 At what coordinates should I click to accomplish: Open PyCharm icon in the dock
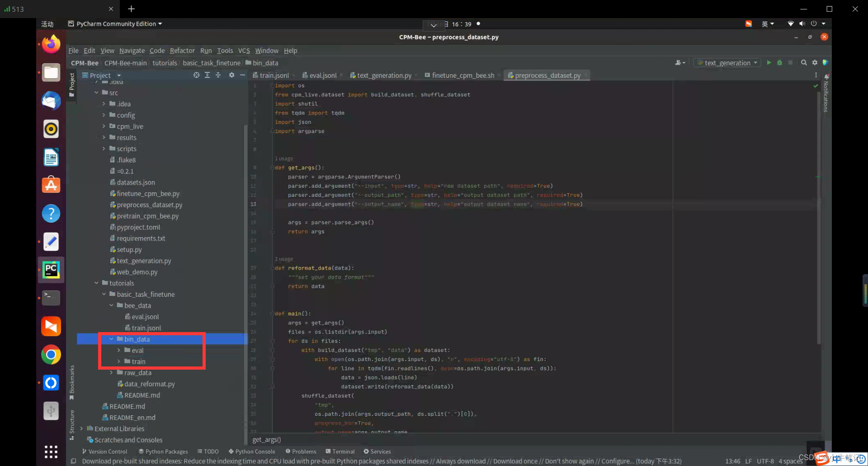[x=51, y=270]
